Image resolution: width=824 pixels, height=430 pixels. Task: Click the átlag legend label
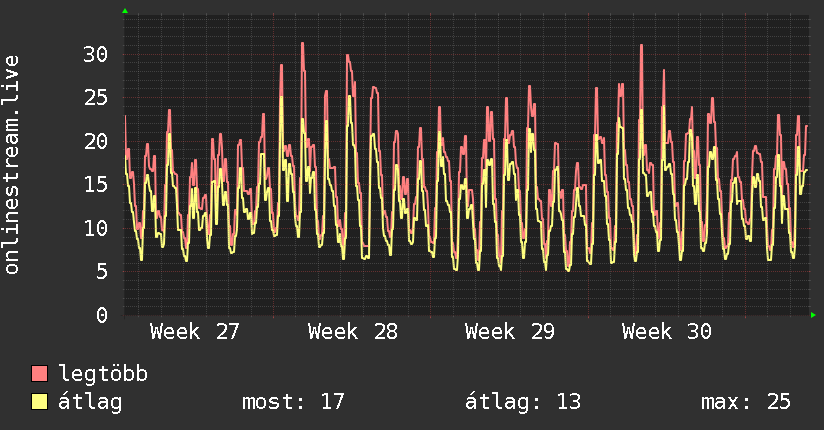pyautogui.click(x=90, y=402)
